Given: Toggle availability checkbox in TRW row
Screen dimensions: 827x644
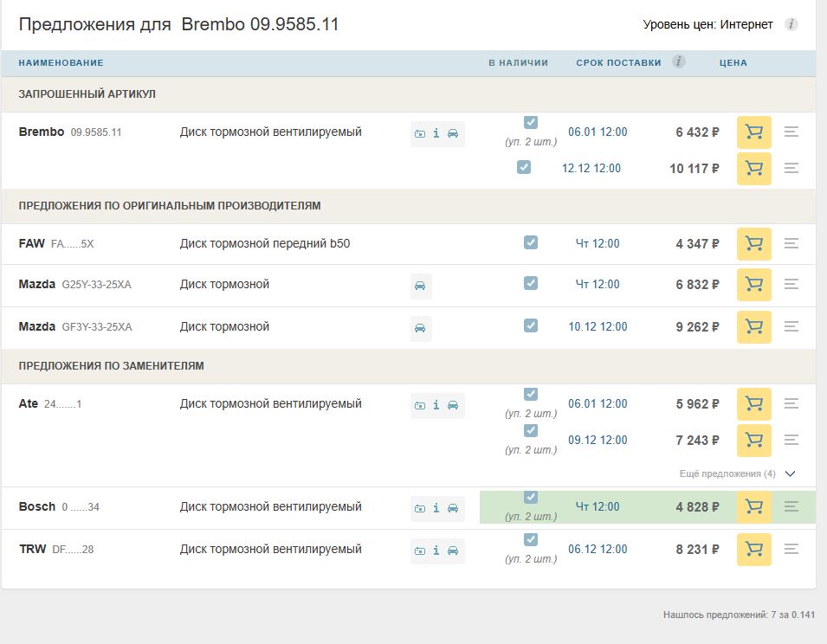Looking at the screenshot, I should (x=531, y=539).
